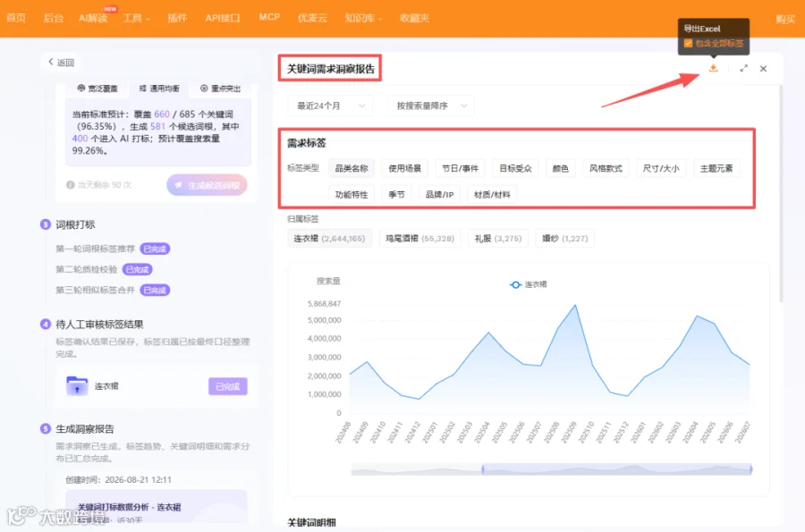
Task: Select the 功能特性 tag type
Action: [x=352, y=194]
